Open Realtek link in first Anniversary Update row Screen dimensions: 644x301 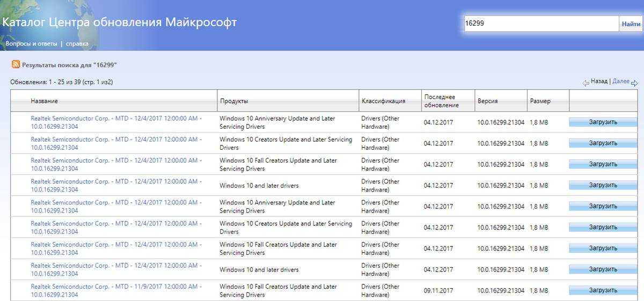coord(116,122)
